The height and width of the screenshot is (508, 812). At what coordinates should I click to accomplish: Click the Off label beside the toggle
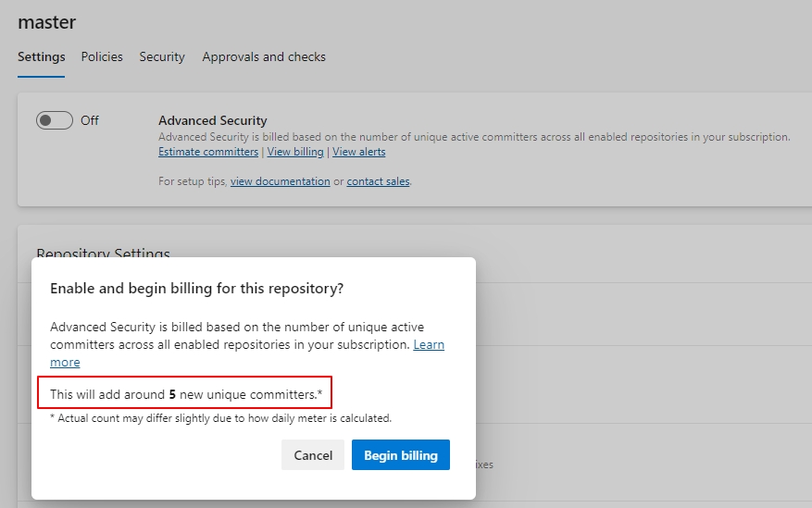tap(90, 120)
